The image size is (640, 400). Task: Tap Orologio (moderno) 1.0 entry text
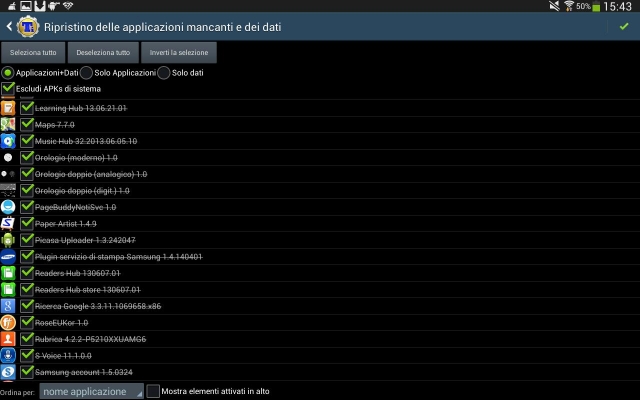click(76, 158)
